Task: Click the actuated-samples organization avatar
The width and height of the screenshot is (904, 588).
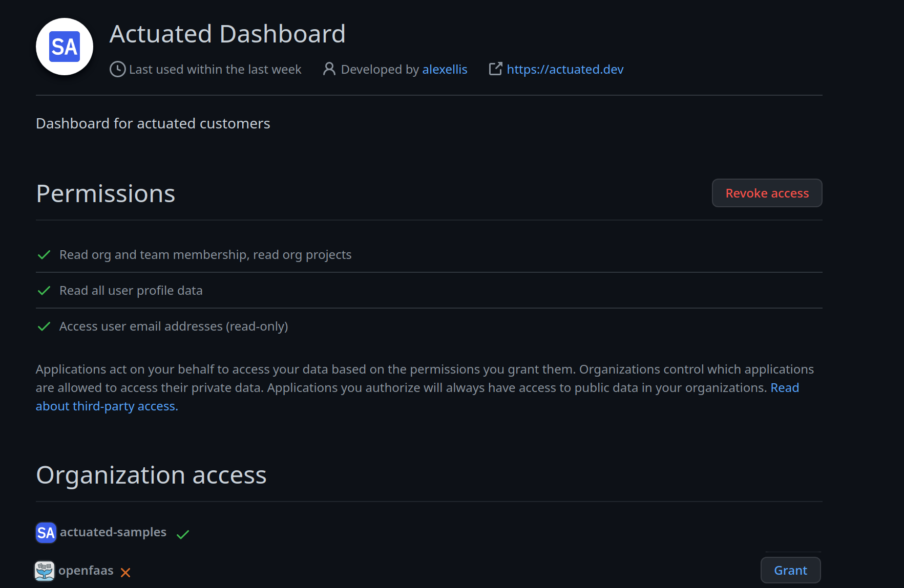Action: pyautogui.click(x=46, y=533)
